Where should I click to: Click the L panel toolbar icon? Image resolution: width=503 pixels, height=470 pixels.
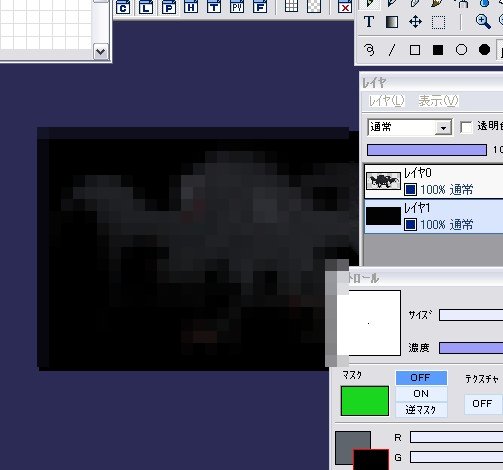146,7
